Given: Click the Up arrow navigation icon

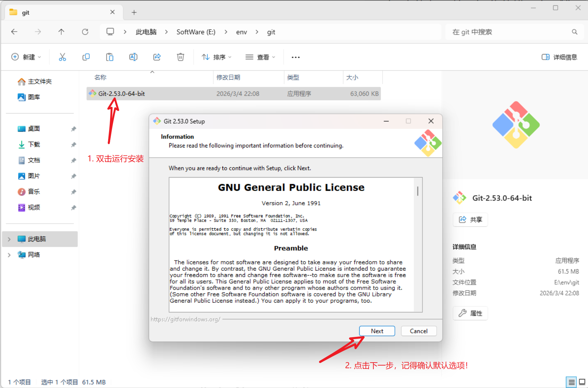Looking at the screenshot, I should pos(61,32).
